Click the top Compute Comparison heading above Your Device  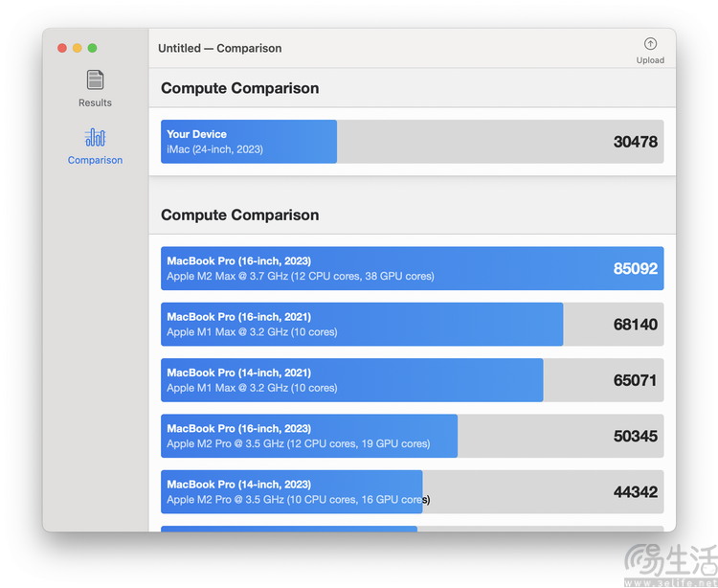point(240,88)
